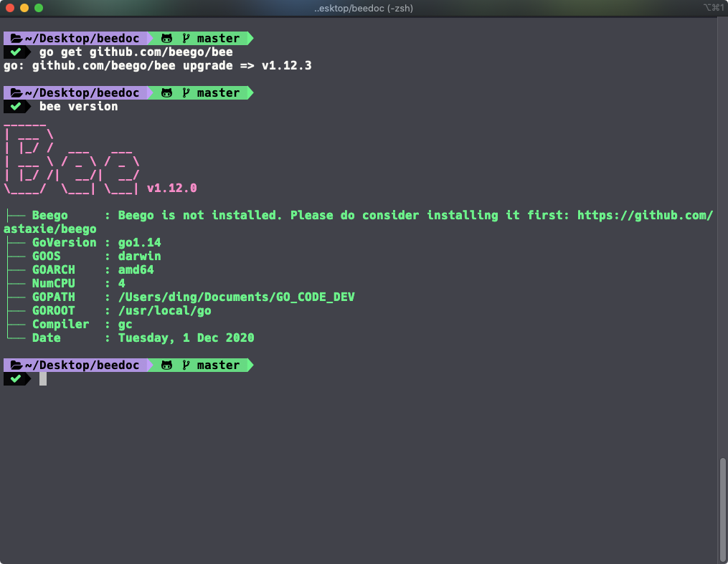Click the NumCPU value '4'

(x=122, y=283)
